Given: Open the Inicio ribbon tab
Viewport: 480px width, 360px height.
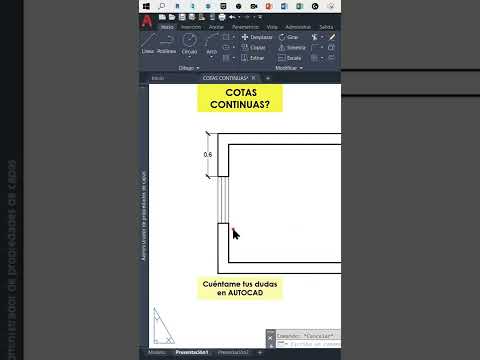Looking at the screenshot, I should [167, 27].
